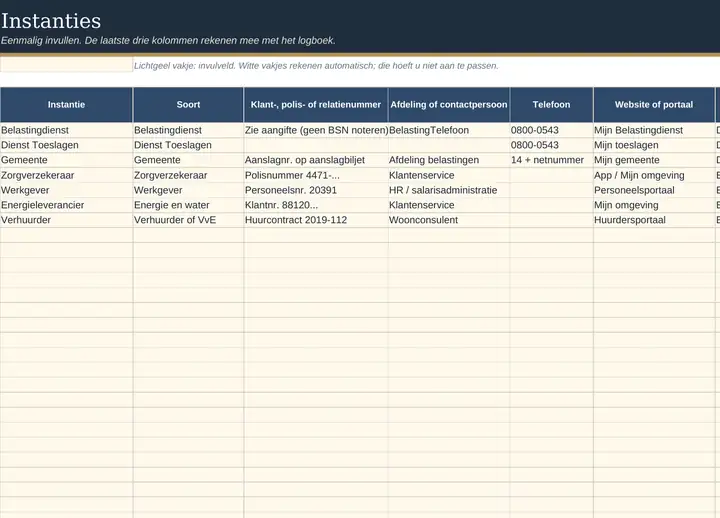The image size is (720, 518).
Task: Click the Klant-, polis- of relatienummer header
Action: pyautogui.click(x=316, y=105)
